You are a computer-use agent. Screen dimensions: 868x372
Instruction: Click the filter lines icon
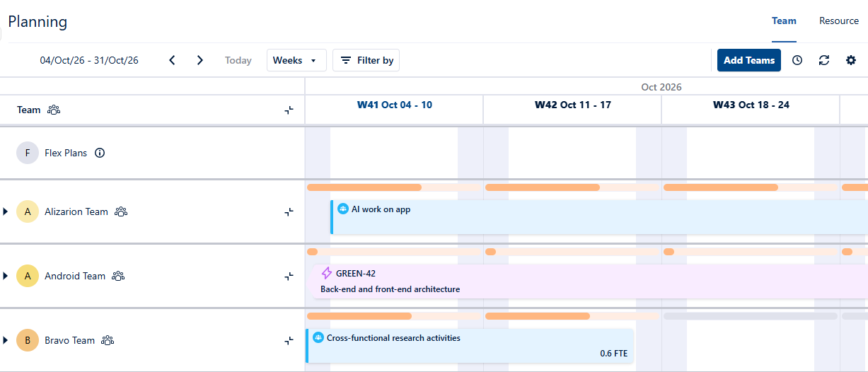coord(346,60)
